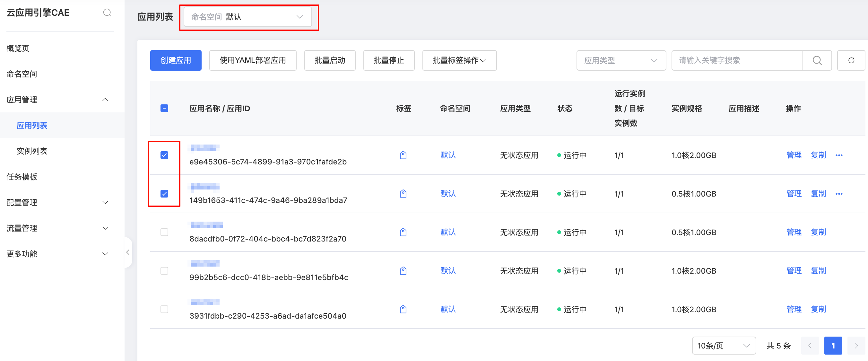Click 管理 link for app 99b2b5c6
Image resolution: width=868 pixels, height=361 pixels.
(794, 271)
